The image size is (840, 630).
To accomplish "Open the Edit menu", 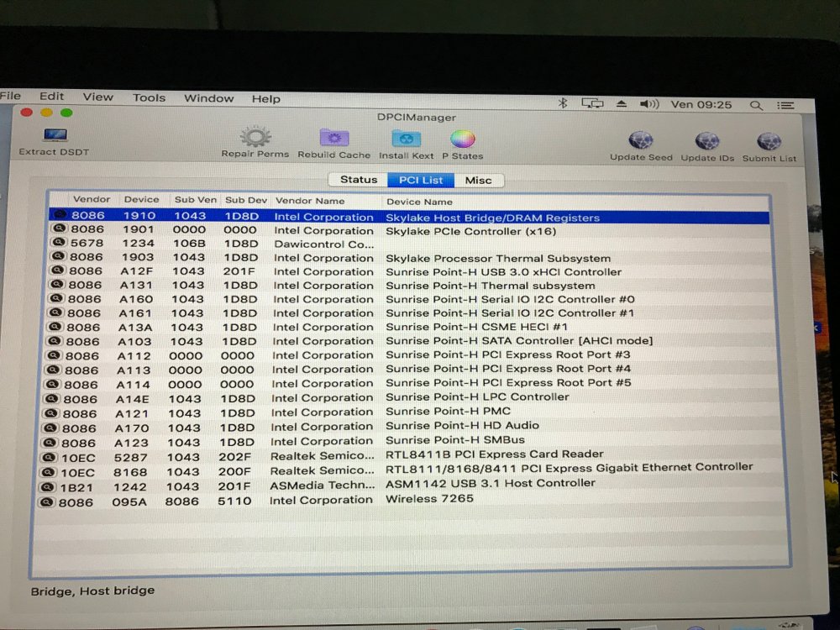I will tap(51, 96).
